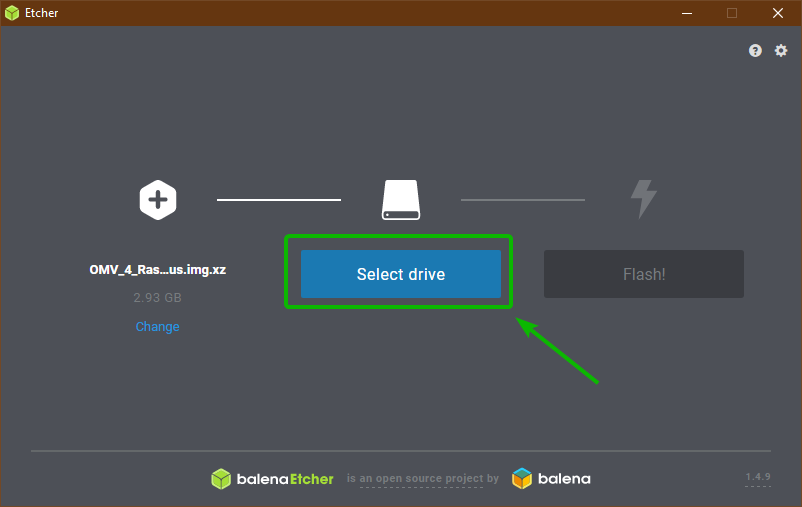Click the OMV_4_Ras...us.img.xz file name
The width and height of the screenshot is (802, 507).
coord(158,270)
